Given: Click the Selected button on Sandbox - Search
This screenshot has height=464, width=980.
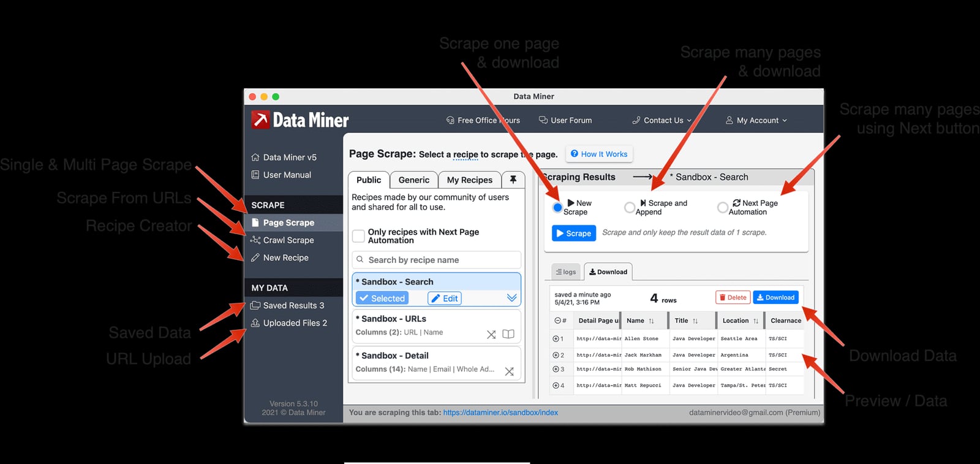Looking at the screenshot, I should click(382, 299).
